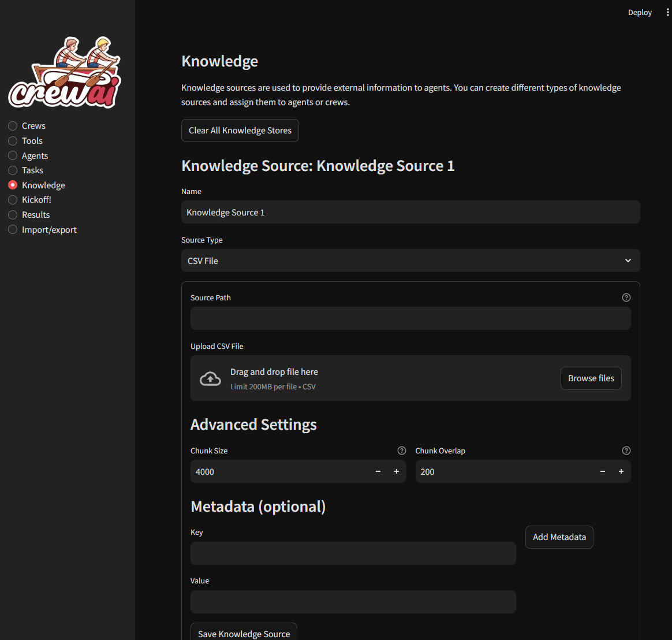Screen dimensions: 672x640
Task: Expand the Source Type dropdown
Action: point(410,261)
